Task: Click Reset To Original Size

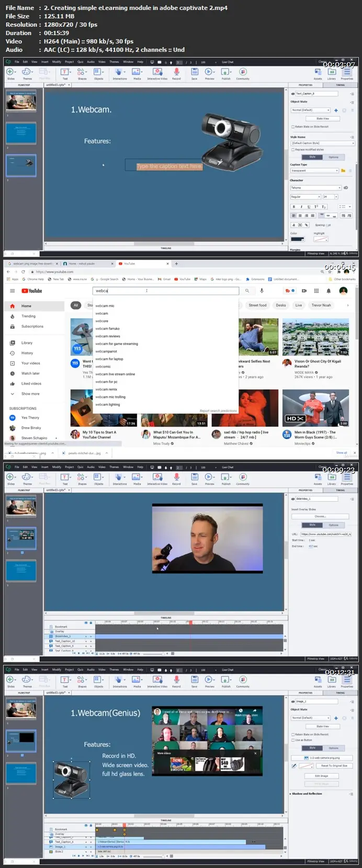Action: point(334,765)
